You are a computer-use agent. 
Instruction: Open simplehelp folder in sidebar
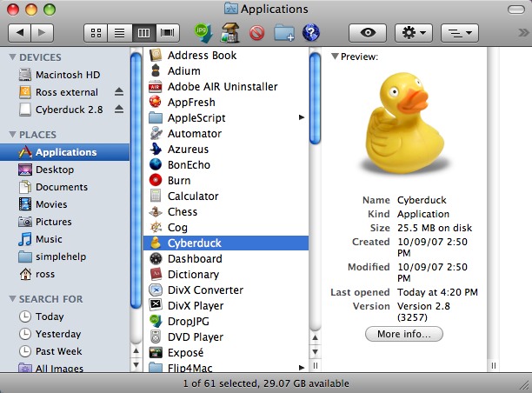[64, 256]
